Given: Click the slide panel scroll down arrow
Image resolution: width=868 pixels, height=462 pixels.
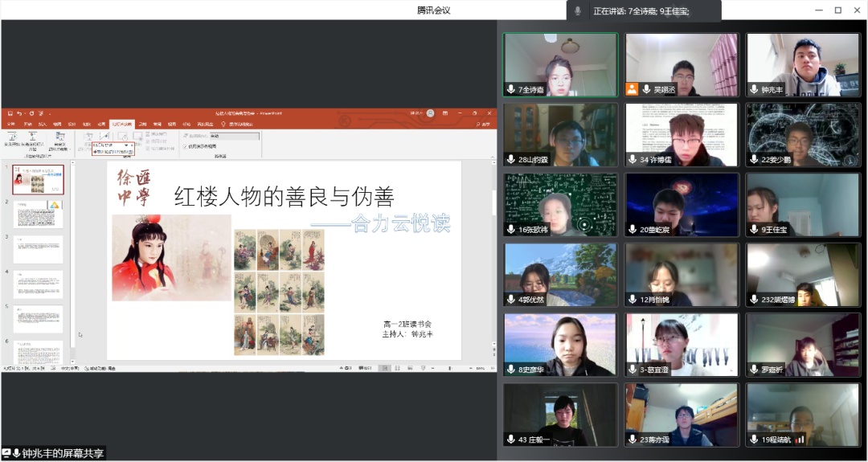Looking at the screenshot, I should click(x=72, y=363).
